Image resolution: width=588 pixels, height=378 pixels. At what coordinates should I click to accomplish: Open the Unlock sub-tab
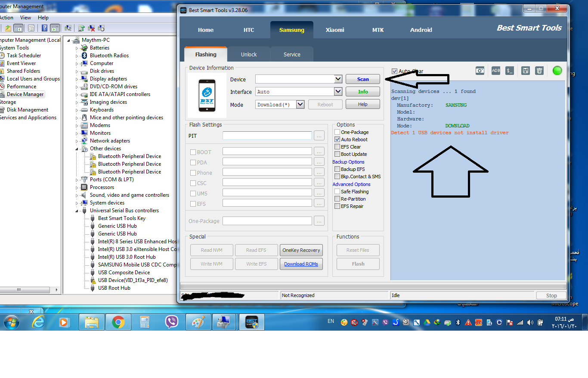pyautogui.click(x=249, y=54)
